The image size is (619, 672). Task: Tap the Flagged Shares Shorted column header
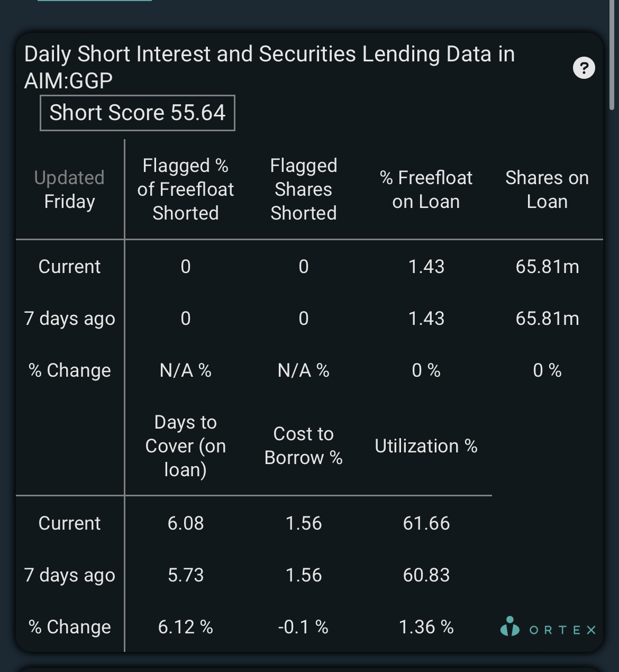point(304,189)
